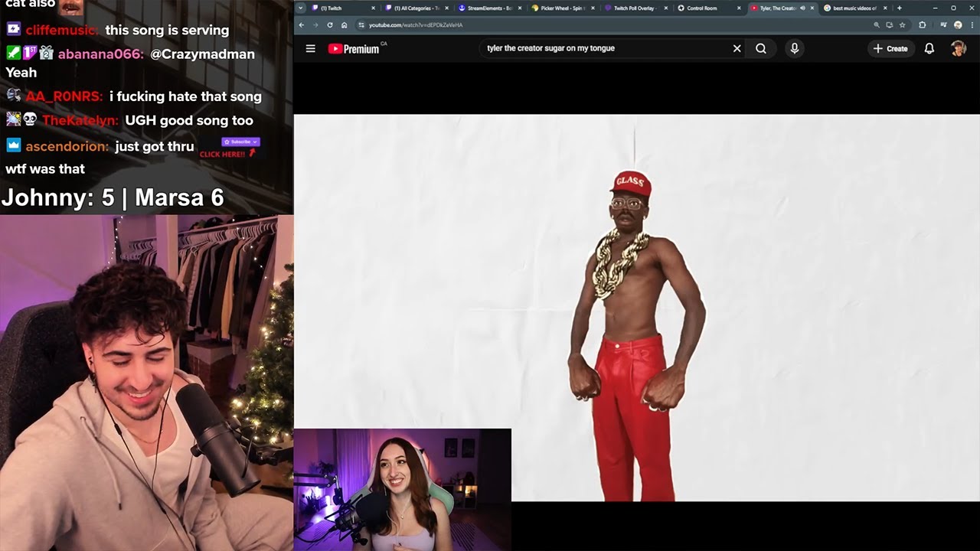
Task: Click the Create button on YouTube
Action: tap(890, 48)
